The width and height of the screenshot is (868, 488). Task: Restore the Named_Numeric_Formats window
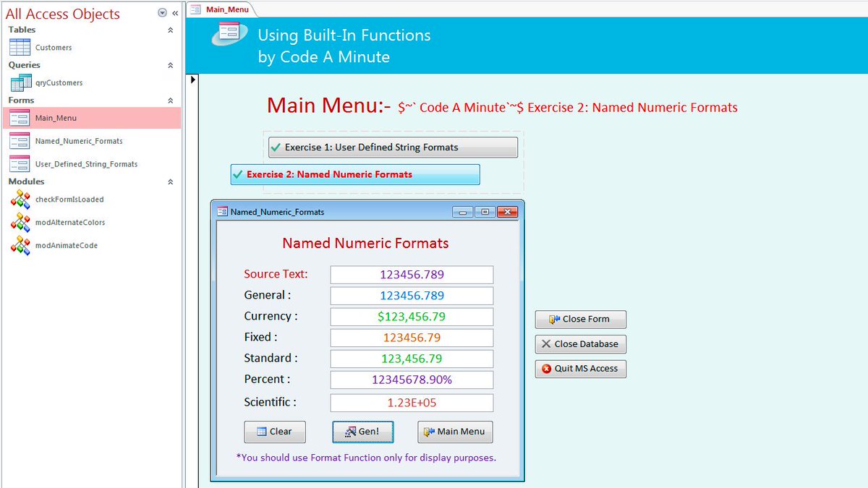pos(485,212)
